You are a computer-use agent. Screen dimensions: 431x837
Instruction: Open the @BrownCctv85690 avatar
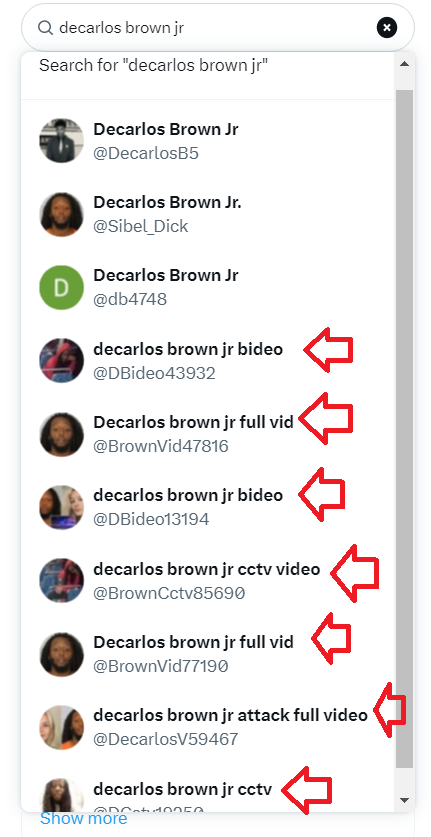[61, 580]
